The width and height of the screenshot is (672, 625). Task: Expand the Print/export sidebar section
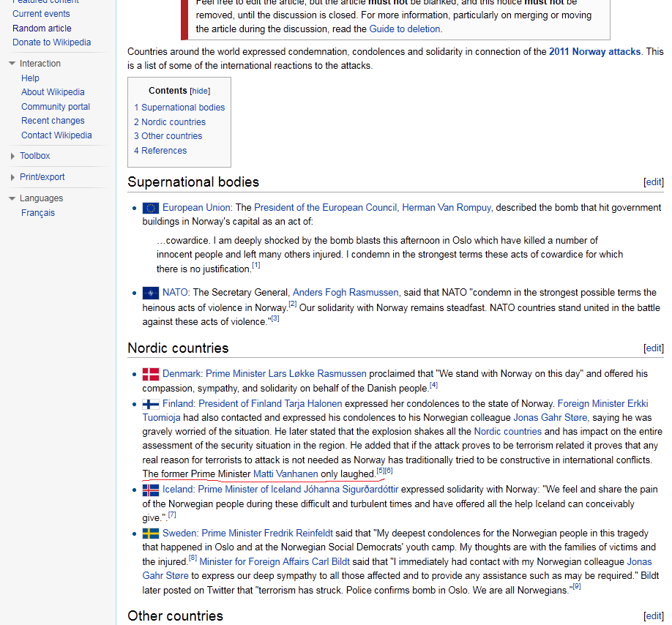[x=12, y=177]
